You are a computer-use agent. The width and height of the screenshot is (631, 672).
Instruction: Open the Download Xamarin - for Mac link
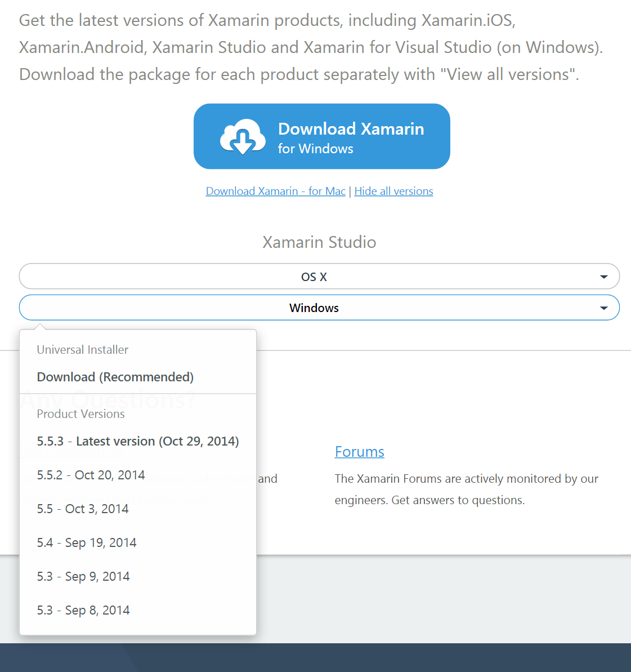[x=275, y=191]
